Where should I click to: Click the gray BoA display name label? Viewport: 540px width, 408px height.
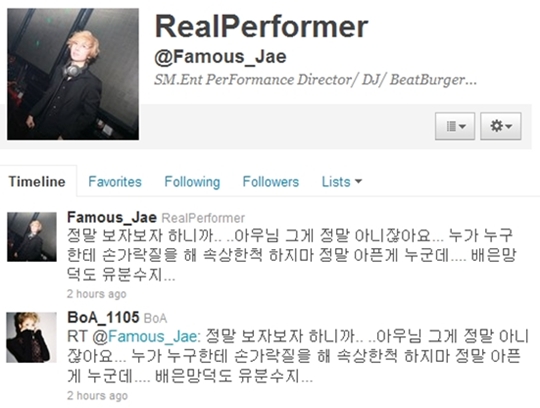click(x=155, y=318)
